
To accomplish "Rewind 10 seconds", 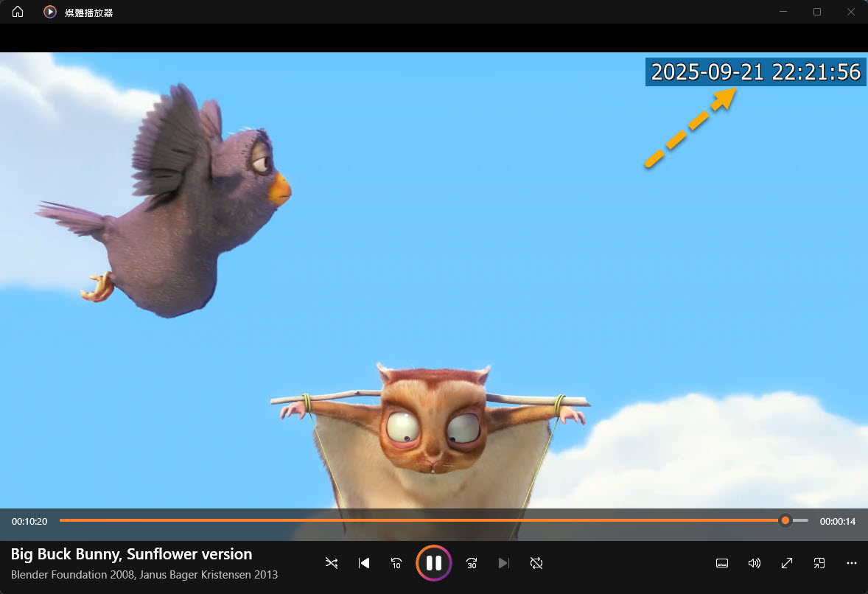I will (396, 563).
